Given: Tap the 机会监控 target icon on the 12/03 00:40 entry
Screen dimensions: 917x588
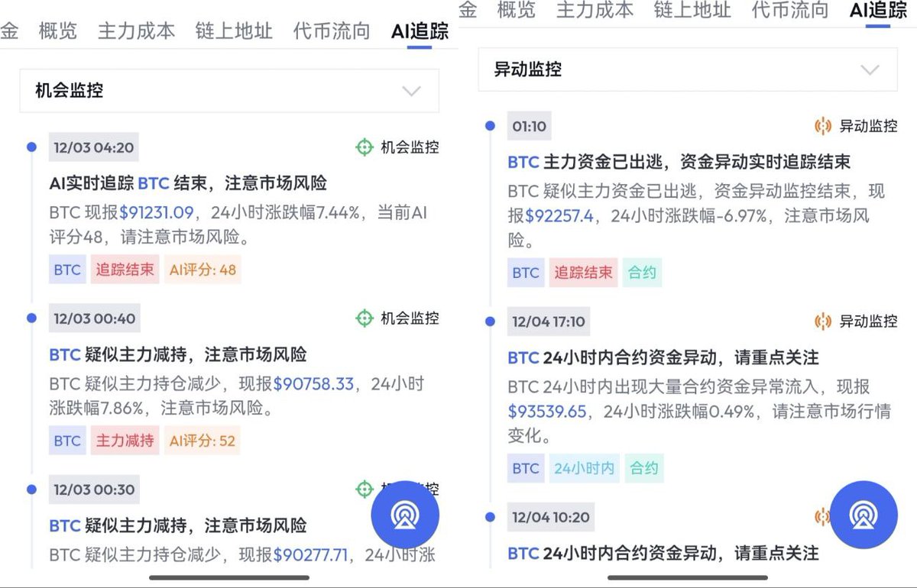Looking at the screenshot, I should 365,318.
